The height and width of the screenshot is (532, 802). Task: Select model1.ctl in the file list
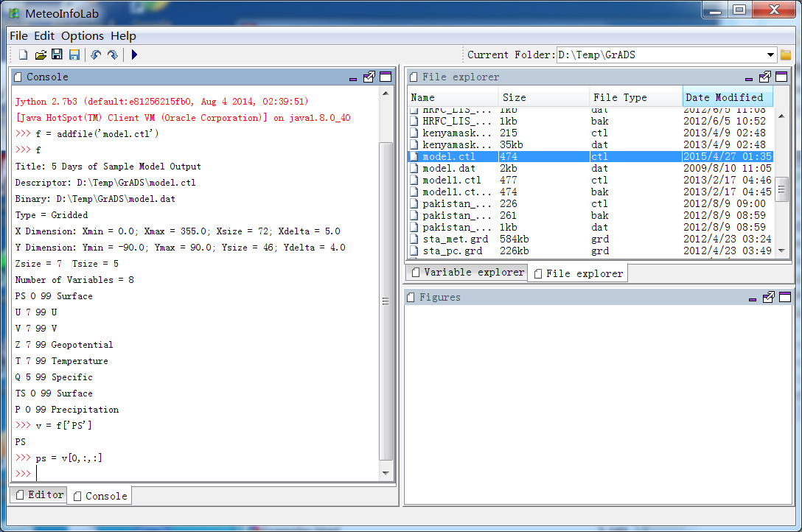(x=590, y=180)
